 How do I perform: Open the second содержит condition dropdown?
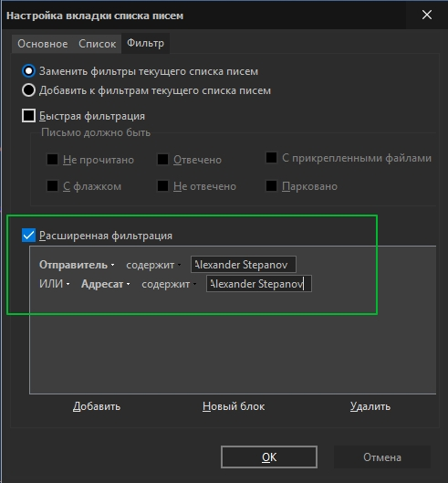coord(169,284)
